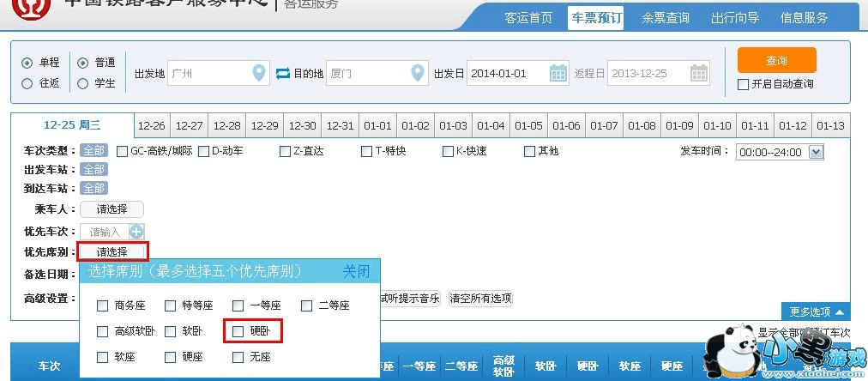This screenshot has width=868, height=381.
Task: Click the departure station location pin icon
Action: (x=259, y=73)
